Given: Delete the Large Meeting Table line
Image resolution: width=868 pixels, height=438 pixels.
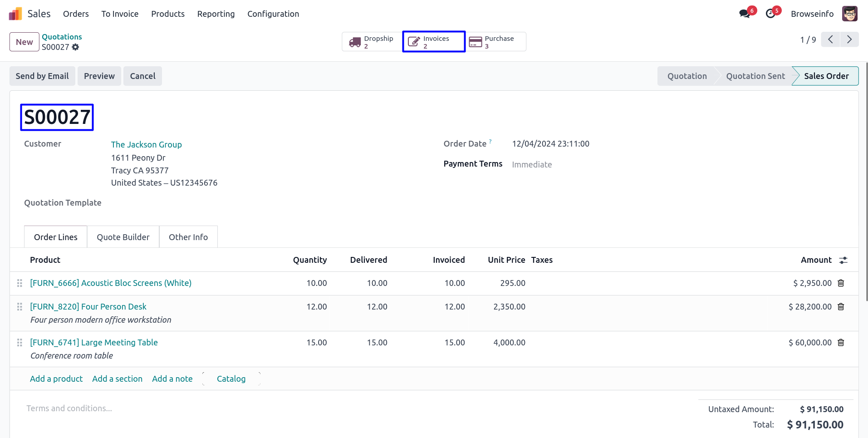Looking at the screenshot, I should pyautogui.click(x=841, y=343).
